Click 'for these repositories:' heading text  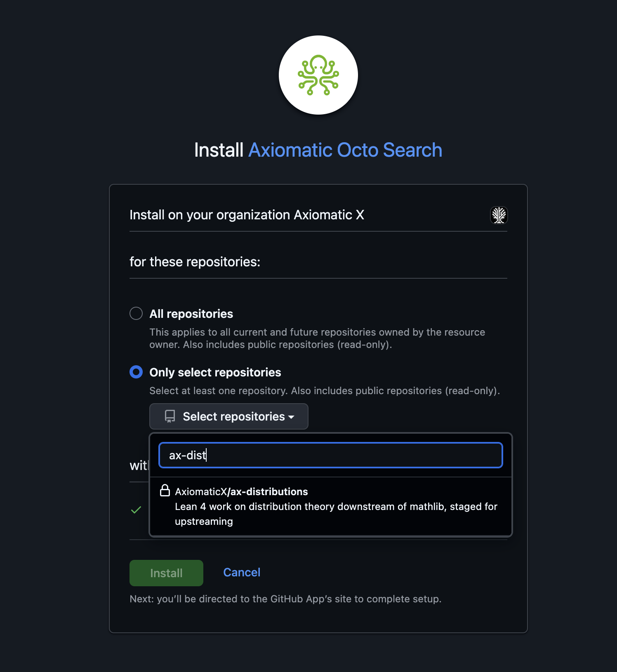point(195,262)
